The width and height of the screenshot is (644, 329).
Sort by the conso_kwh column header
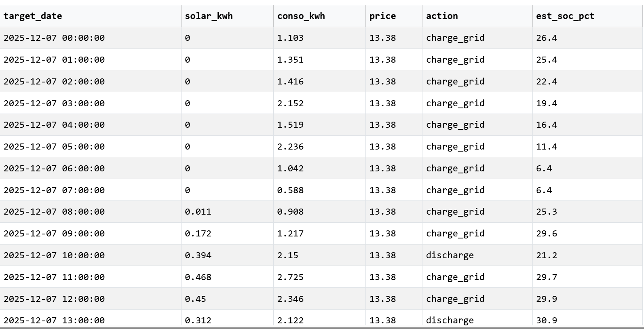click(x=301, y=16)
